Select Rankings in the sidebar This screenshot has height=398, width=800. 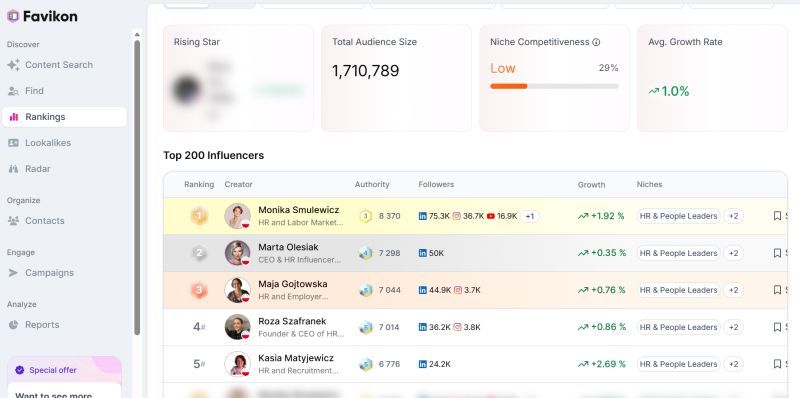click(x=64, y=117)
